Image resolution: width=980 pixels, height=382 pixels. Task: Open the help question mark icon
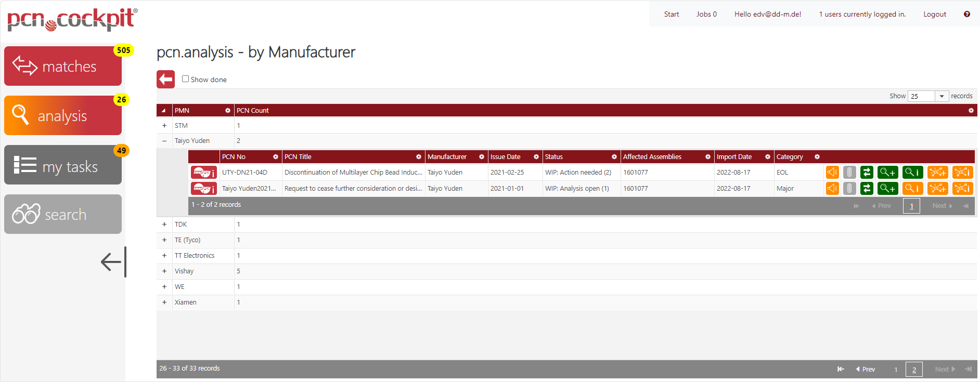[x=966, y=15]
